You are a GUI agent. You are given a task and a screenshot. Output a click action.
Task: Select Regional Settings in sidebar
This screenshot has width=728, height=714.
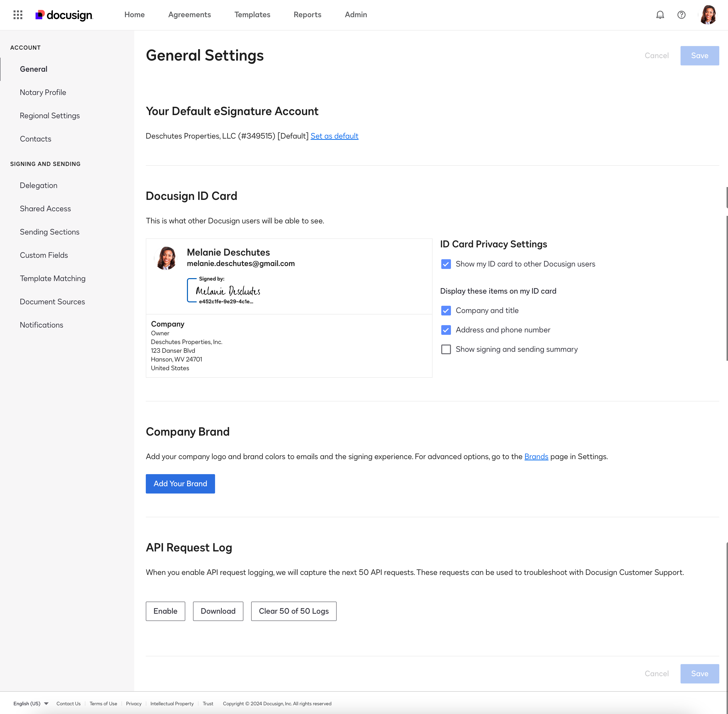coord(49,116)
